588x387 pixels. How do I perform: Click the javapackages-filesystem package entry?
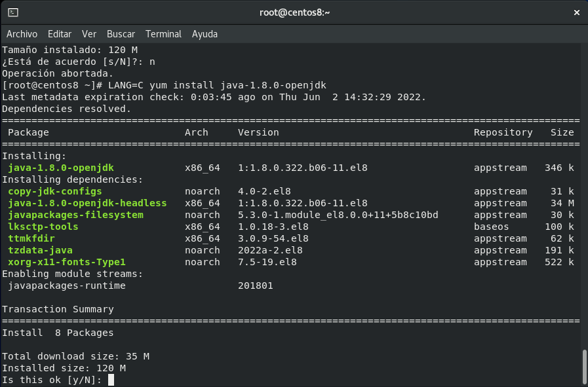pos(76,215)
